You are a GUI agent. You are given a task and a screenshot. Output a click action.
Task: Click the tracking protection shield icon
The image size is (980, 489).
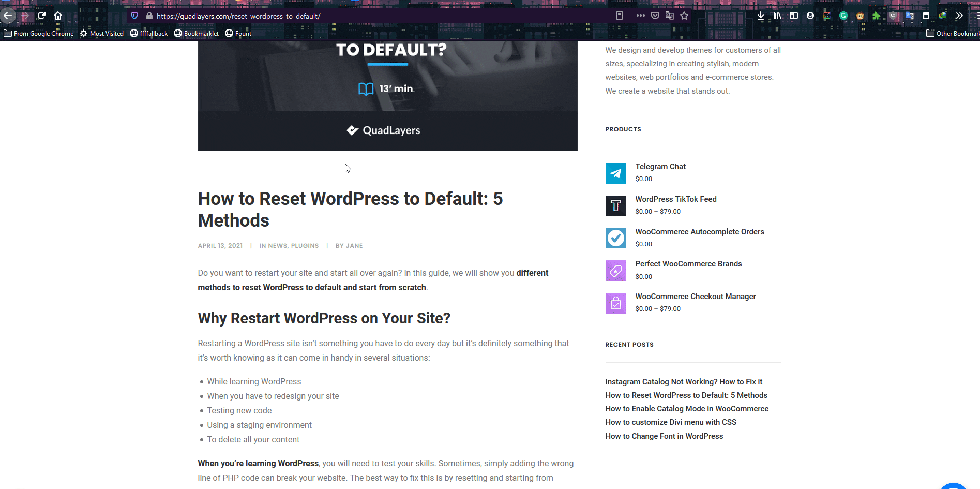click(x=134, y=16)
